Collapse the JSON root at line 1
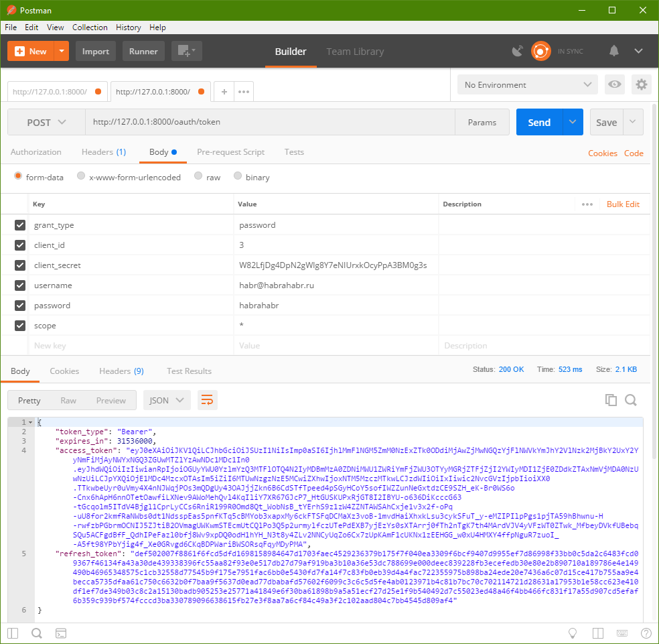This screenshot has height=644, width=659. (x=30, y=422)
